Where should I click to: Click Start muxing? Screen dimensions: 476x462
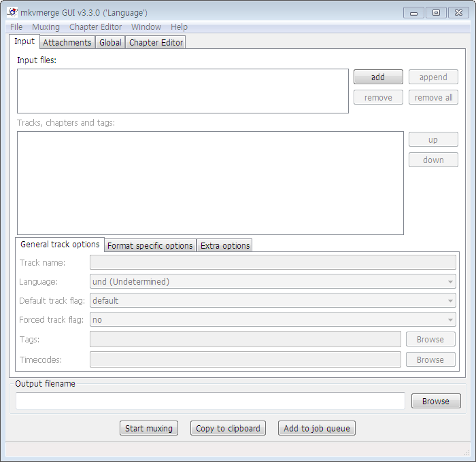tap(149, 428)
